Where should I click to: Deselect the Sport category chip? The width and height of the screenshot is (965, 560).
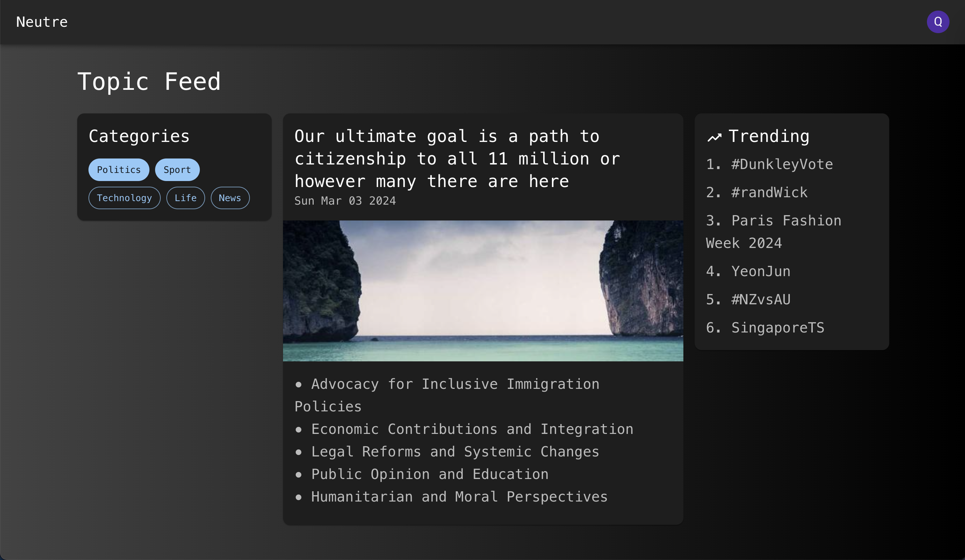(177, 169)
